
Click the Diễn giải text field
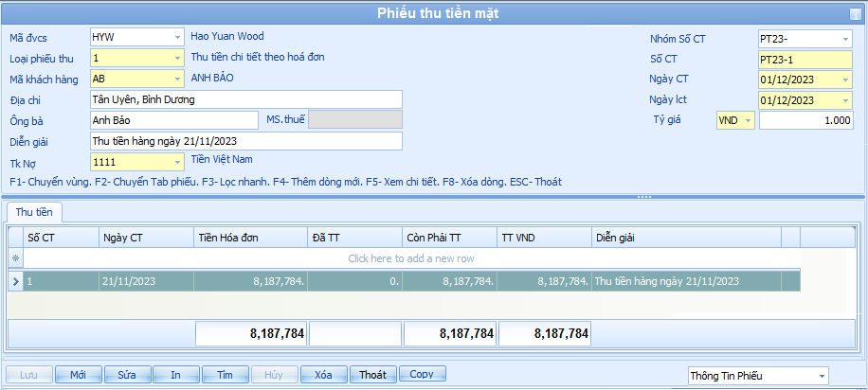click(246, 141)
